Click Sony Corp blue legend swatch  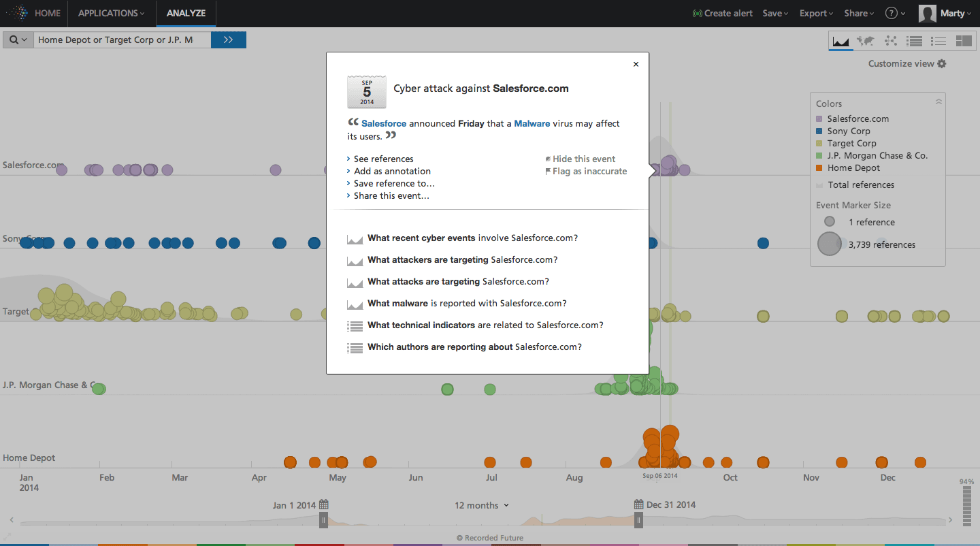click(x=819, y=131)
